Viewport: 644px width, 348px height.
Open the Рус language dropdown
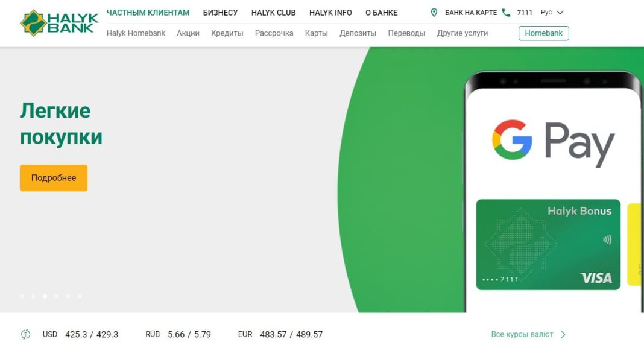coord(552,13)
